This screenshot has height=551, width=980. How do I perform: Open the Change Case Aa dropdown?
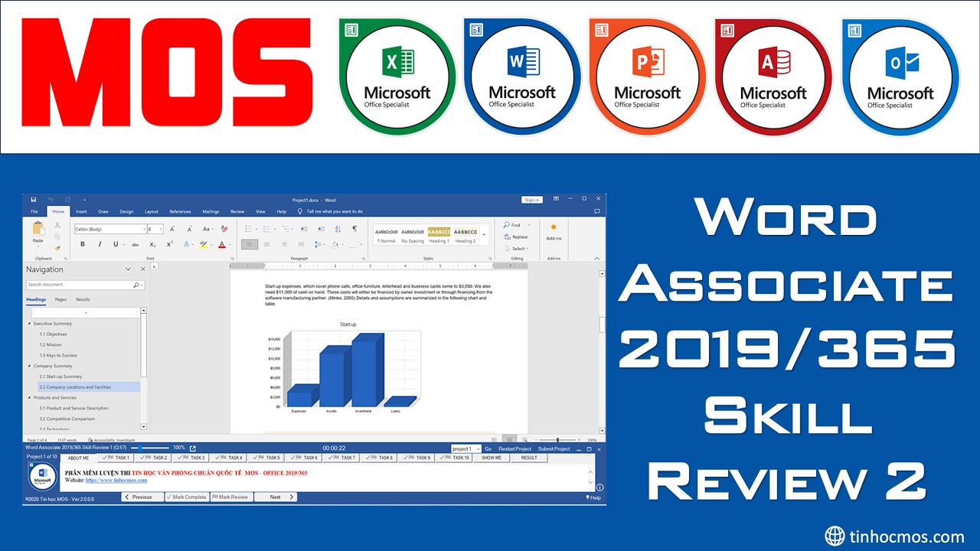(x=207, y=229)
